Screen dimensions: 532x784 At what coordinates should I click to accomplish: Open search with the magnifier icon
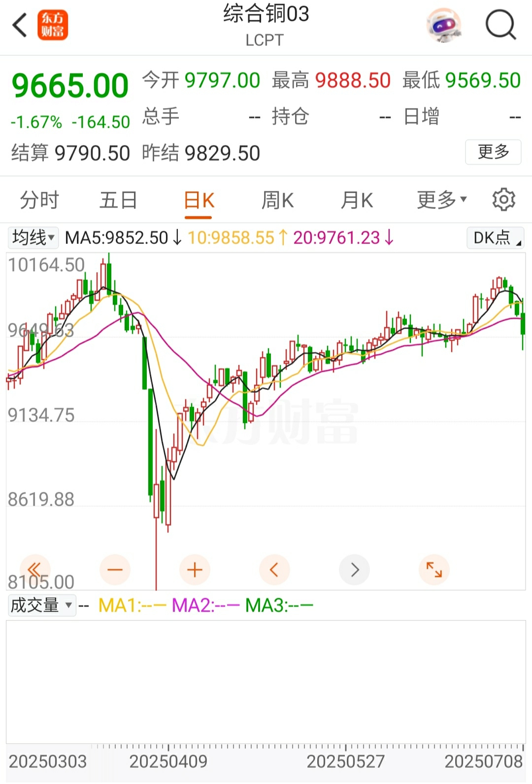(500, 25)
